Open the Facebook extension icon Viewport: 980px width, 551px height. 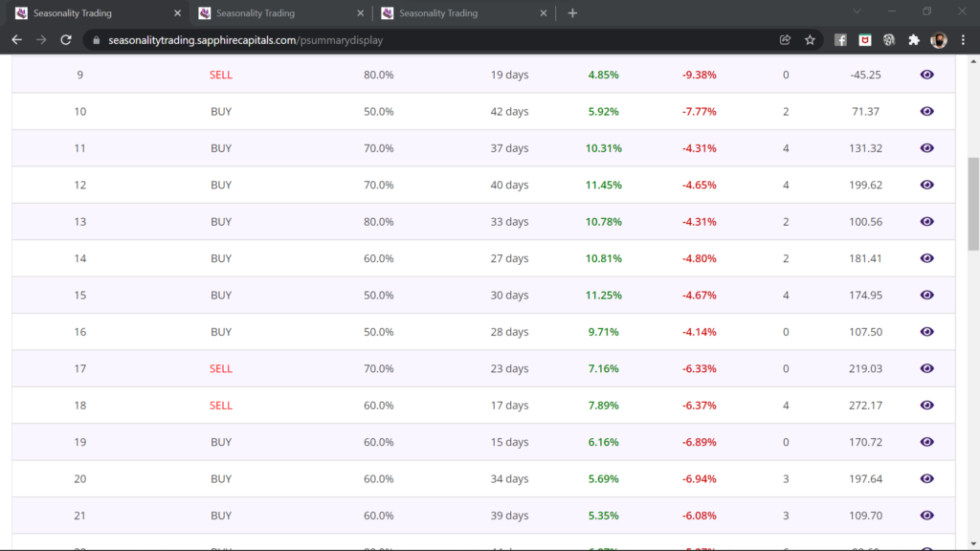point(840,40)
